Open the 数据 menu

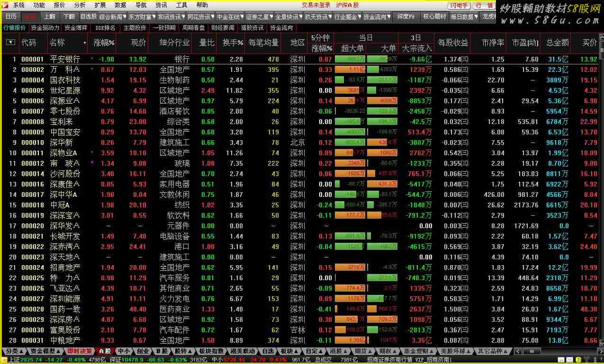(121, 5)
